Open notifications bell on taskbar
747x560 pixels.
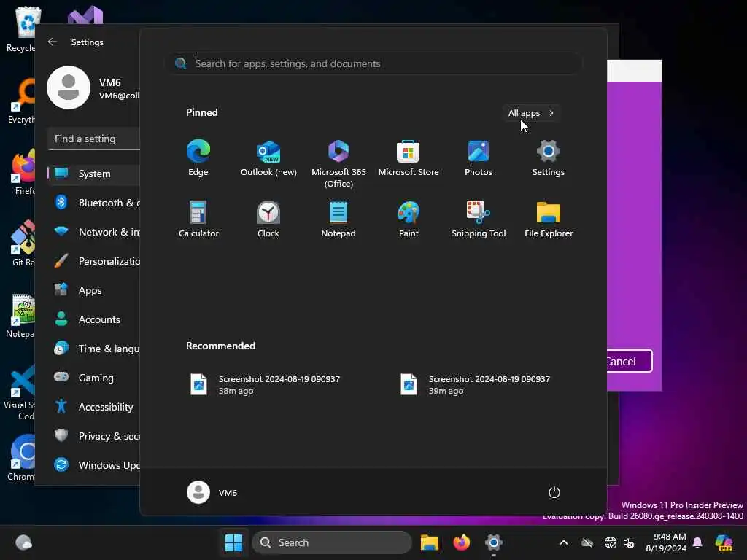[697, 542]
